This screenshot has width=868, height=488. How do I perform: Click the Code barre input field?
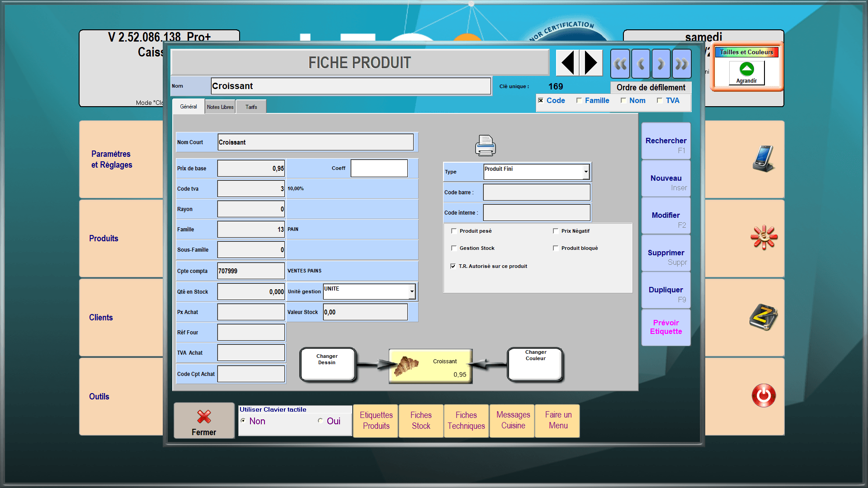[x=537, y=192]
